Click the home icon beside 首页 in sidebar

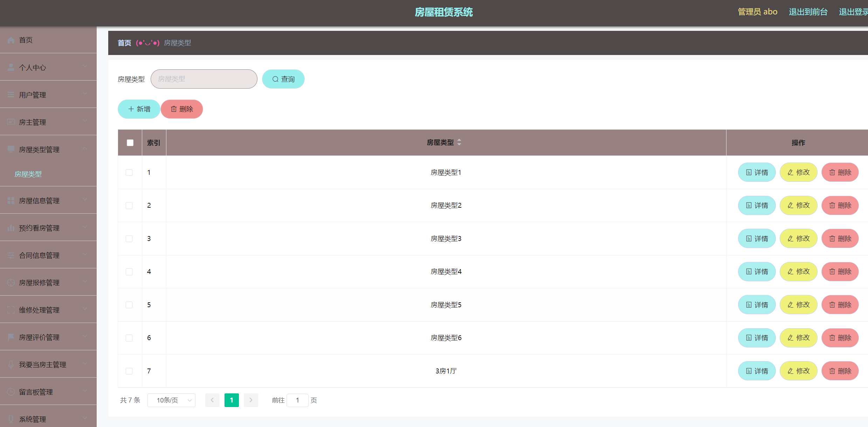point(11,40)
